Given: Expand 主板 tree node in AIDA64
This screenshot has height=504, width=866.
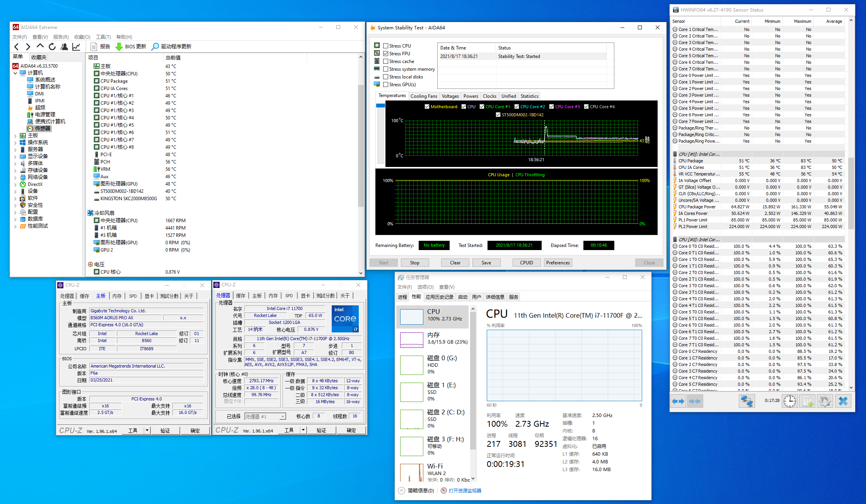Looking at the screenshot, I should pos(15,136).
